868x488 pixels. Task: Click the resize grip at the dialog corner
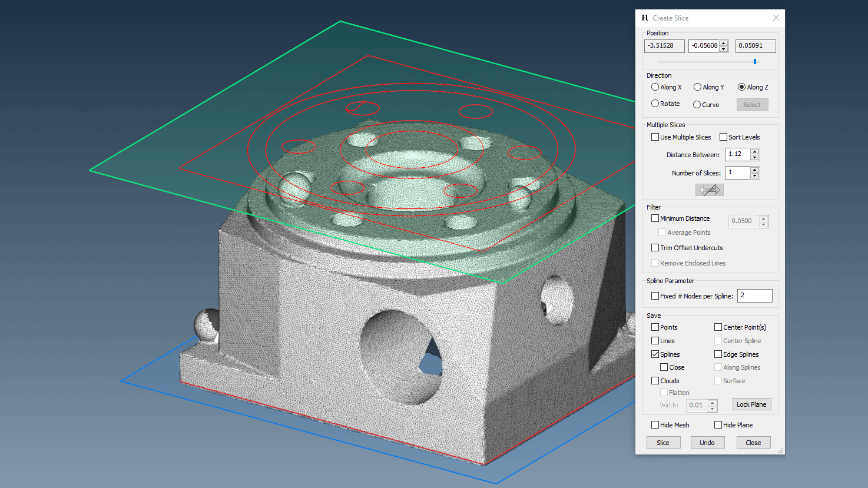(x=781, y=451)
